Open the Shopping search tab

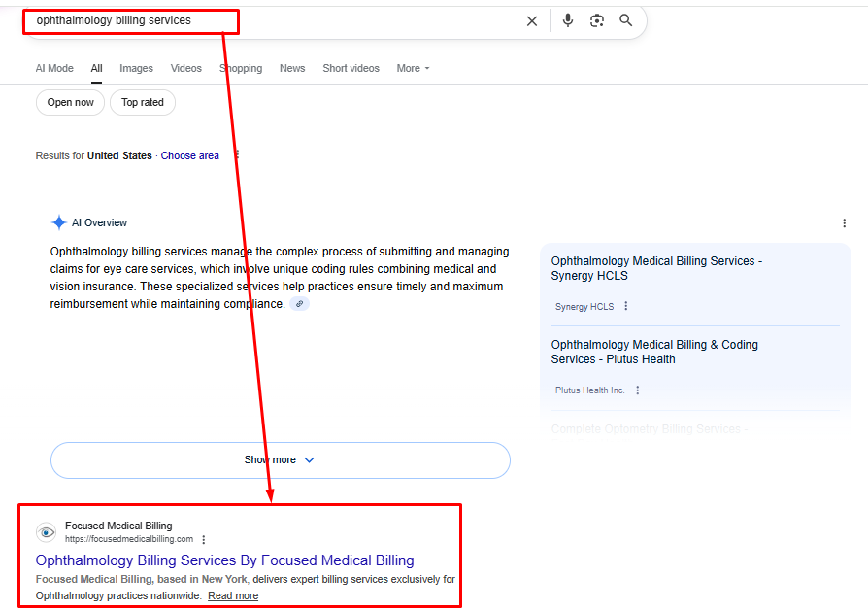click(241, 68)
